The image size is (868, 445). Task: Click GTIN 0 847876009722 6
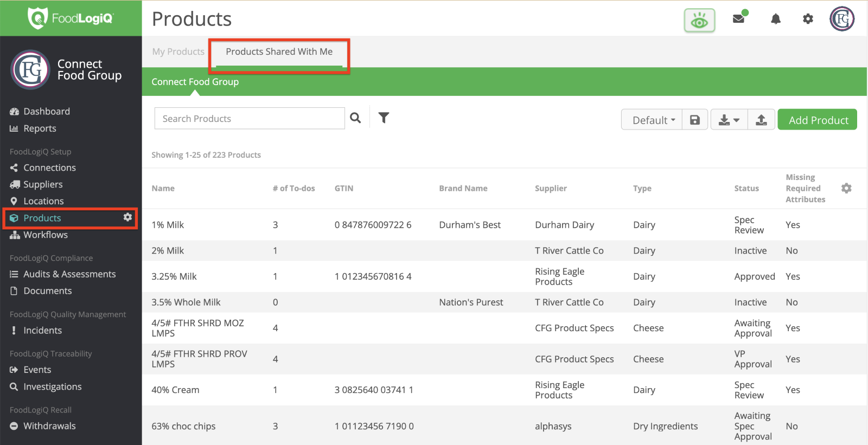(373, 225)
